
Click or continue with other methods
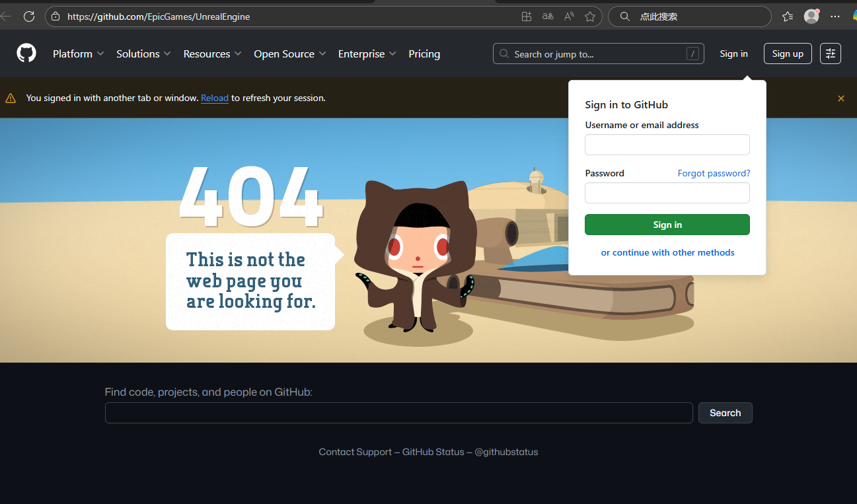coord(667,252)
